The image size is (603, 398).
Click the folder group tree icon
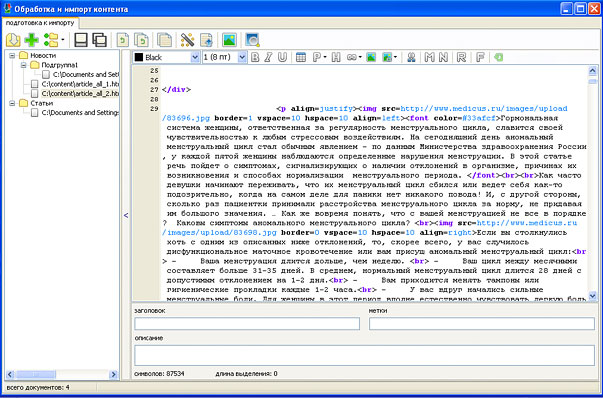tap(50, 40)
